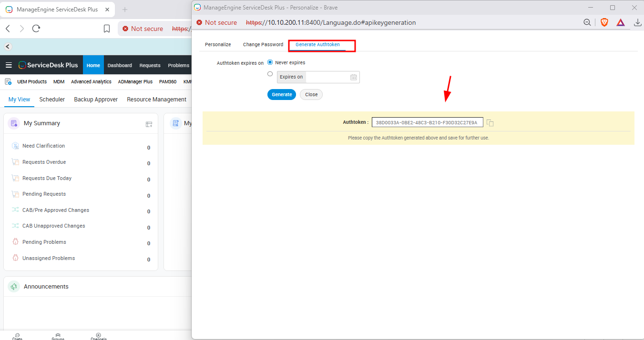644x340 pixels.
Task: Copy the generated Authtoken with copy icon
Action: coord(490,123)
